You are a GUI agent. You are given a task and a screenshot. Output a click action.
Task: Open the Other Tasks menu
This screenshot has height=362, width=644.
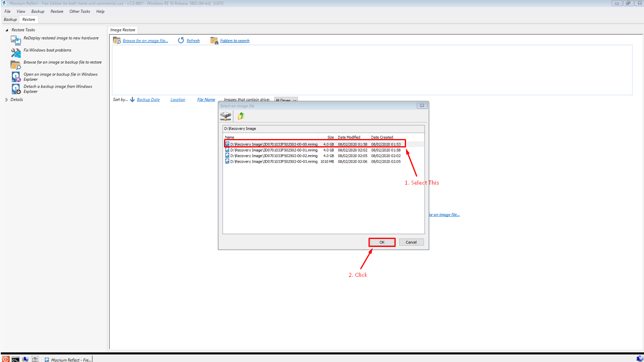point(80,11)
